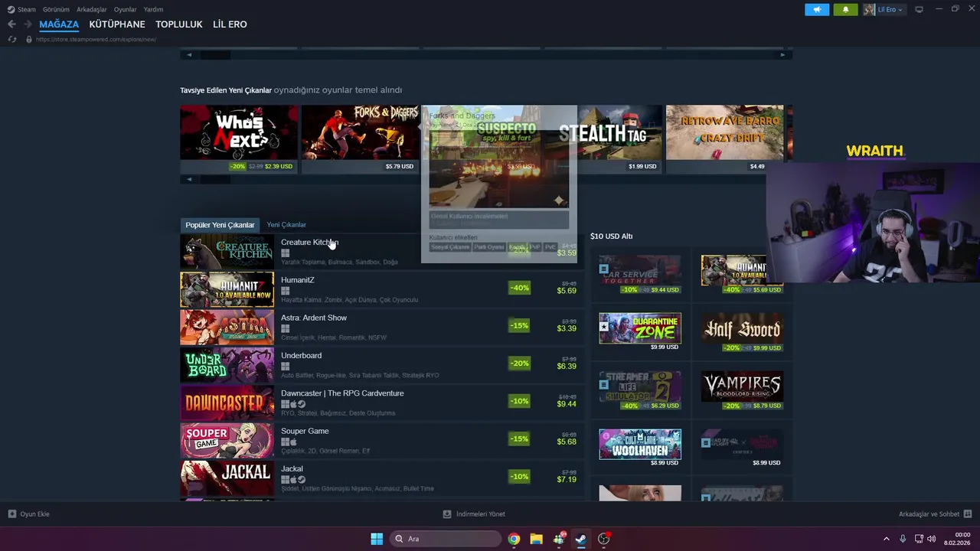The height and width of the screenshot is (551, 980).
Task: Click the Dawncaster thumbnail image
Action: coord(227,403)
